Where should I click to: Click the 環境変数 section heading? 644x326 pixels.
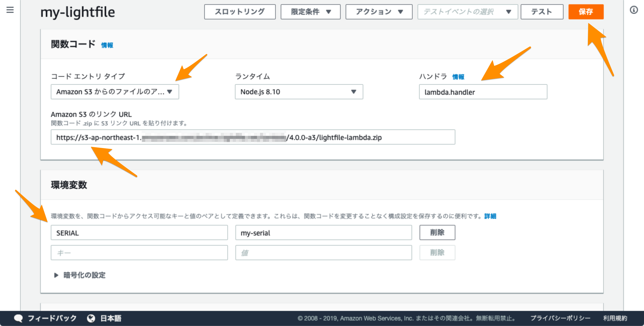coord(69,185)
